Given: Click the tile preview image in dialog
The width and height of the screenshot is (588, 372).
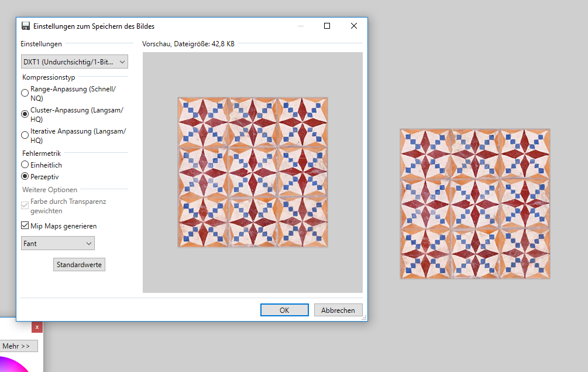Looking at the screenshot, I should (253, 172).
